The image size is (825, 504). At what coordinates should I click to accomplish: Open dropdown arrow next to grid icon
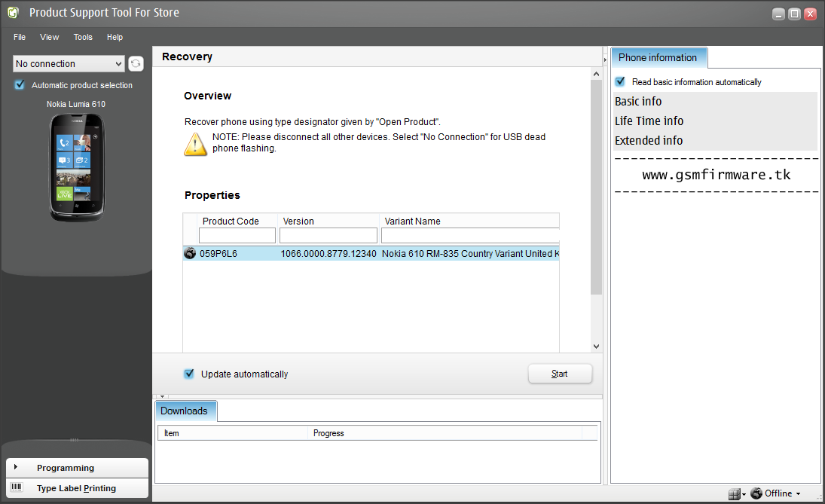[x=744, y=494]
